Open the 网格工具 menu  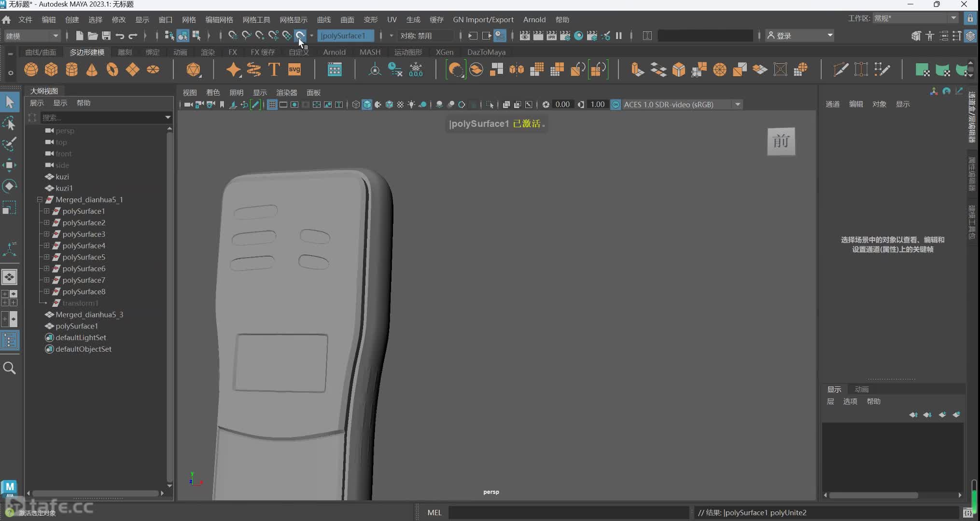pos(256,20)
